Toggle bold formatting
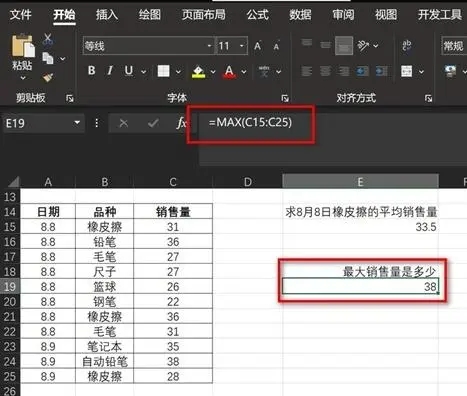The height and width of the screenshot is (396, 467). pyautogui.click(x=92, y=71)
